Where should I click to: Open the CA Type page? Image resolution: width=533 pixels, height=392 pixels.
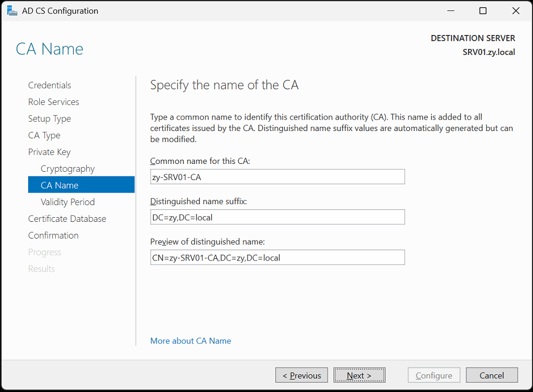point(44,135)
